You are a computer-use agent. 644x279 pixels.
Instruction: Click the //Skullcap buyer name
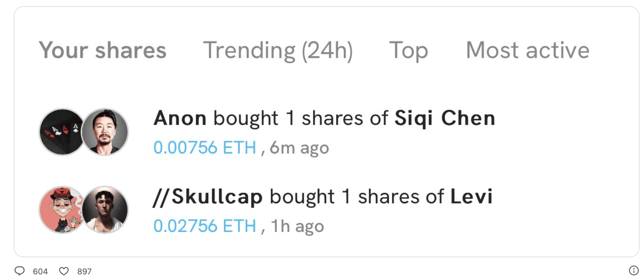pyautogui.click(x=208, y=197)
